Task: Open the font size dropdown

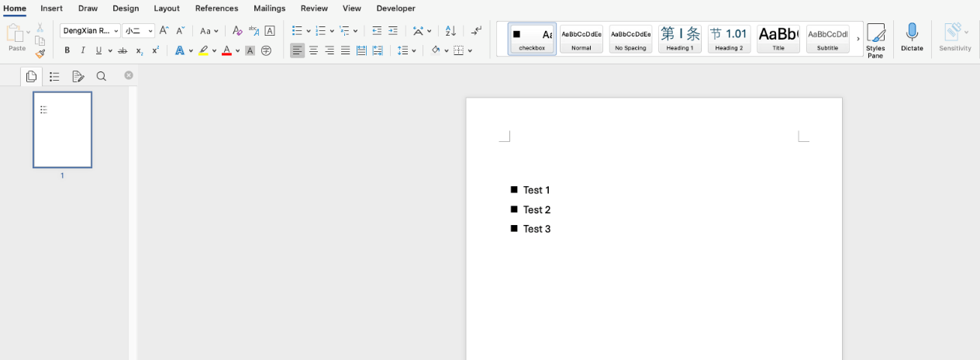Action: (150, 31)
